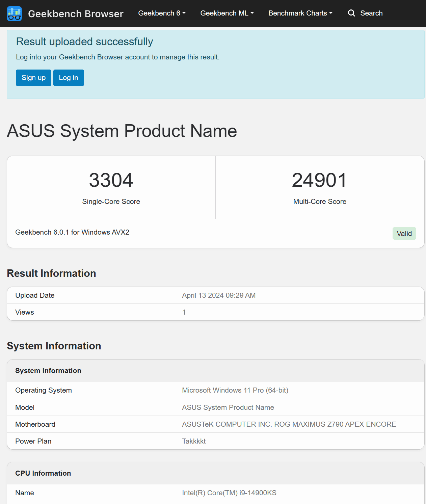Click the Result Information section heading
The height and width of the screenshot is (504, 426).
click(x=51, y=273)
